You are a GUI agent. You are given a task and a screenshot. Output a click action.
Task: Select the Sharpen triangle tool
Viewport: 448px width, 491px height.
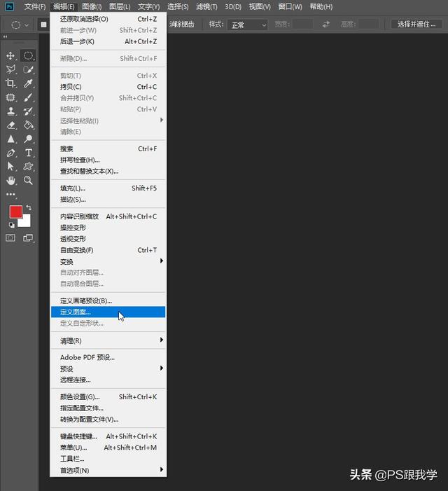pyautogui.click(x=10, y=139)
